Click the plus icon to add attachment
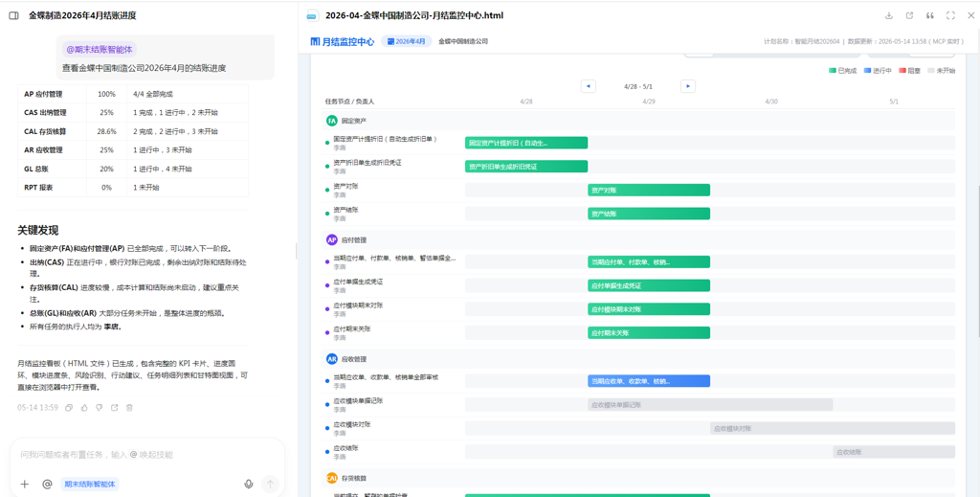The image size is (980, 497). 25,484
